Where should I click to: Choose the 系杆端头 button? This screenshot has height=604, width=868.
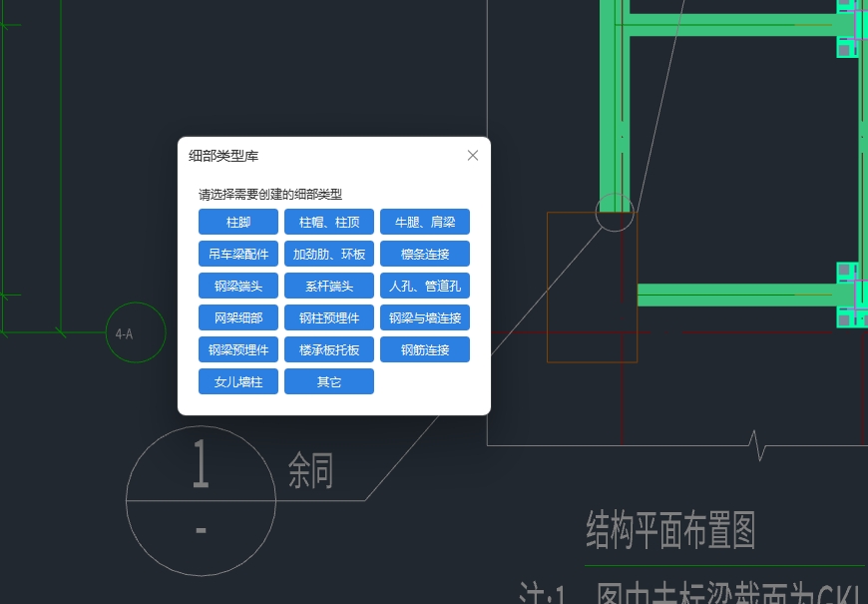(329, 286)
